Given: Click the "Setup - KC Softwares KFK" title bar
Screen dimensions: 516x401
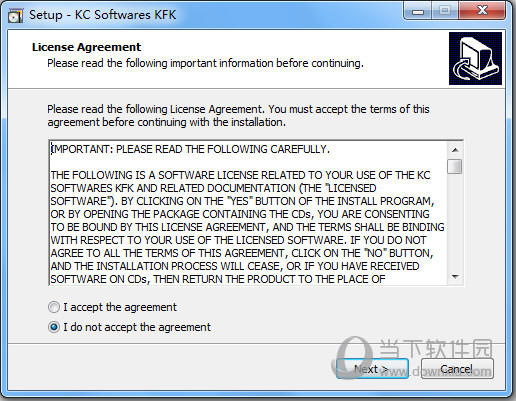Looking at the screenshot, I should [103, 15].
